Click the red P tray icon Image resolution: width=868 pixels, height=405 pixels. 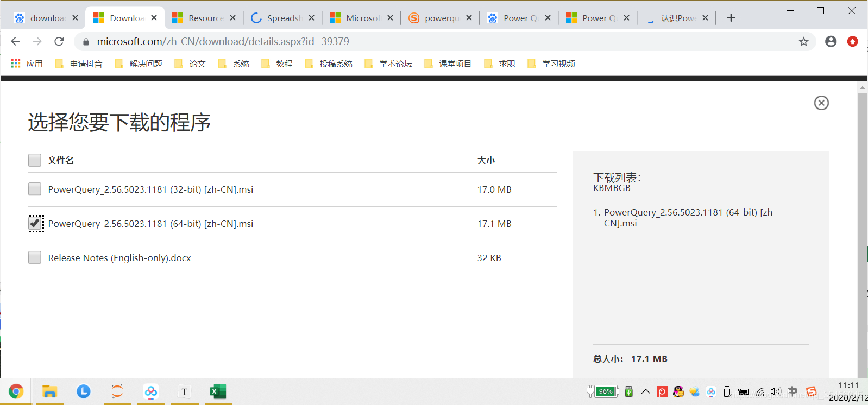tap(662, 391)
